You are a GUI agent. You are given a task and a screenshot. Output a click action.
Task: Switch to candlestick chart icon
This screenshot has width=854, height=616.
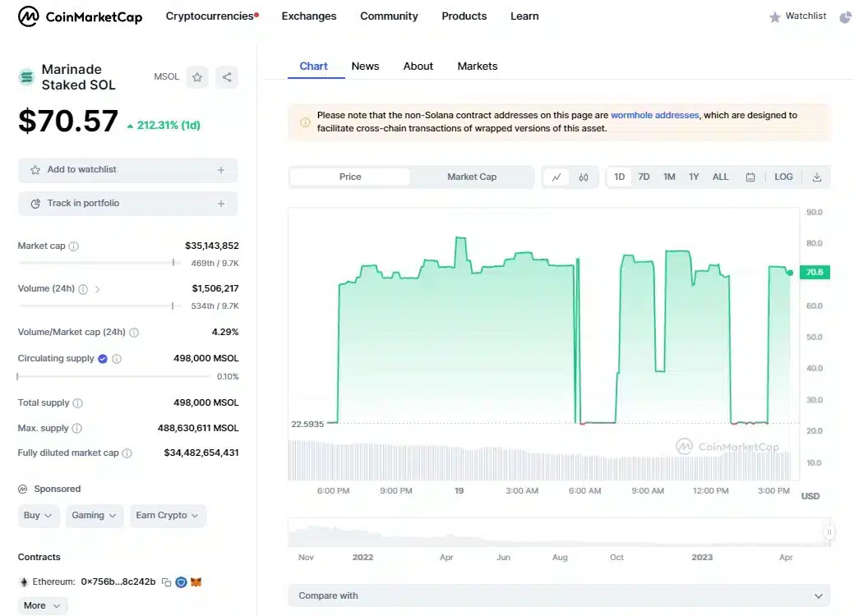[x=584, y=177]
